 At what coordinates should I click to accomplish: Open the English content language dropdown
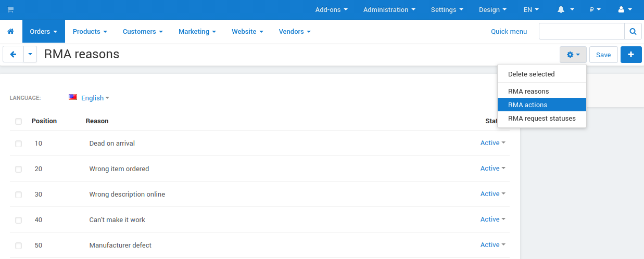(95, 98)
